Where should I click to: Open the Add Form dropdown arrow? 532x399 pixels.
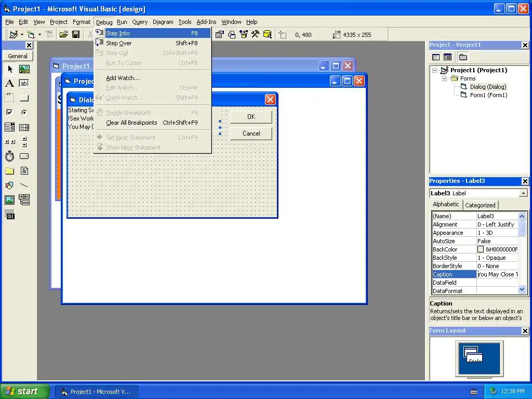(x=39, y=34)
